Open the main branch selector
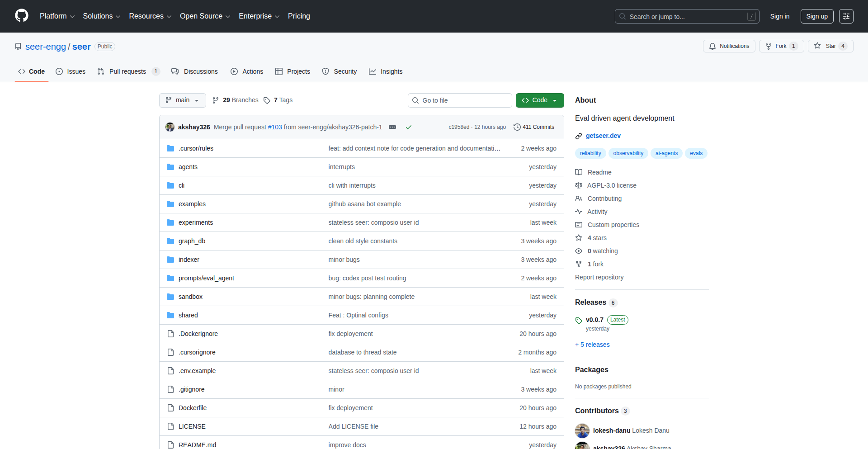 (182, 100)
